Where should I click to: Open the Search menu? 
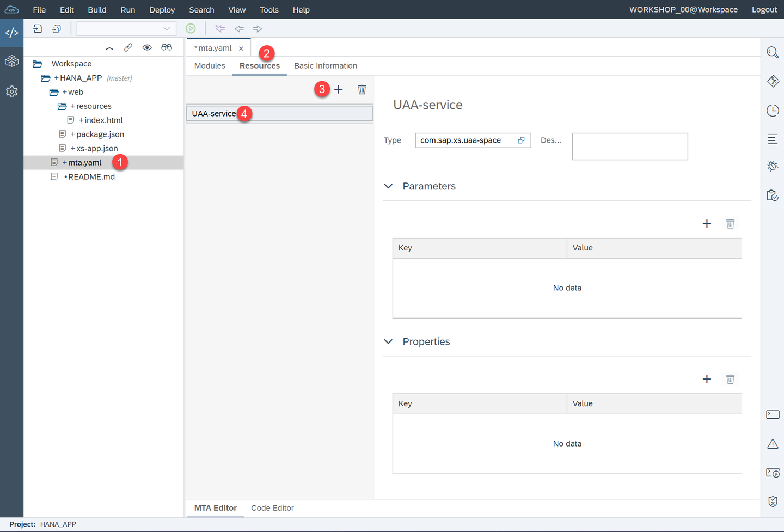pyautogui.click(x=201, y=10)
